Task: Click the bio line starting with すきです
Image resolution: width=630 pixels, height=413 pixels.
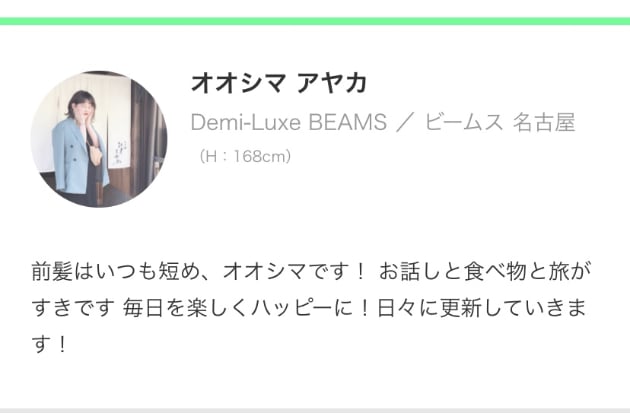Action: click(309, 308)
